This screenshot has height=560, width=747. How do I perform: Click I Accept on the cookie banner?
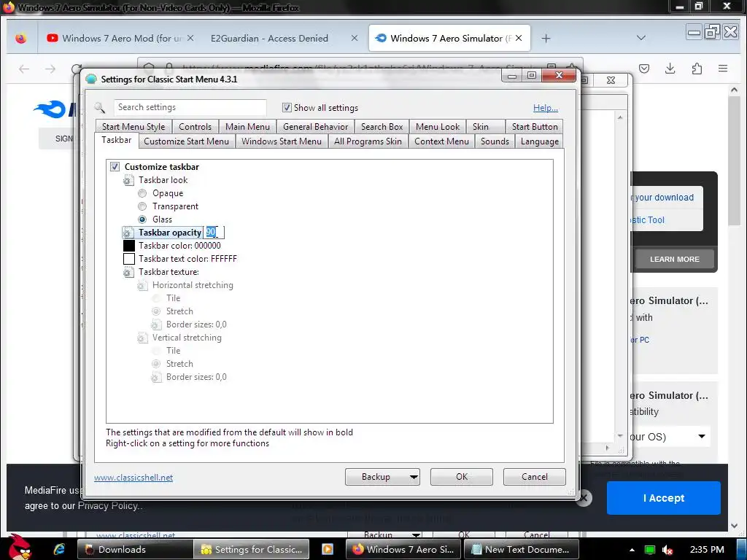coord(664,498)
